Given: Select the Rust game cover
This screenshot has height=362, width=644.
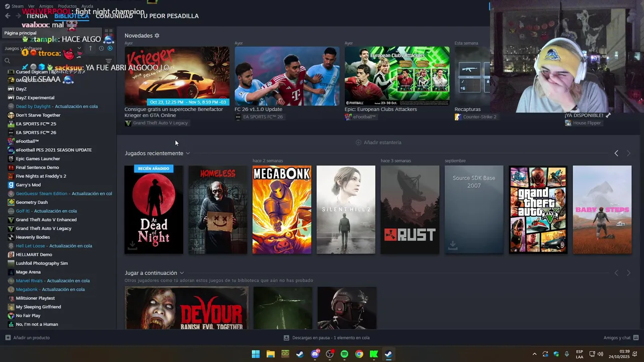Looking at the screenshot, I should (410, 210).
